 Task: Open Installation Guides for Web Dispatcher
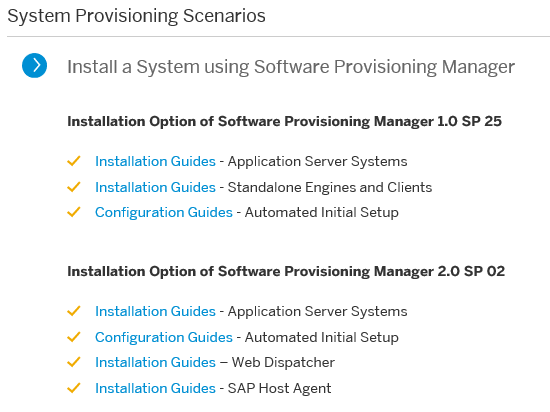155,362
